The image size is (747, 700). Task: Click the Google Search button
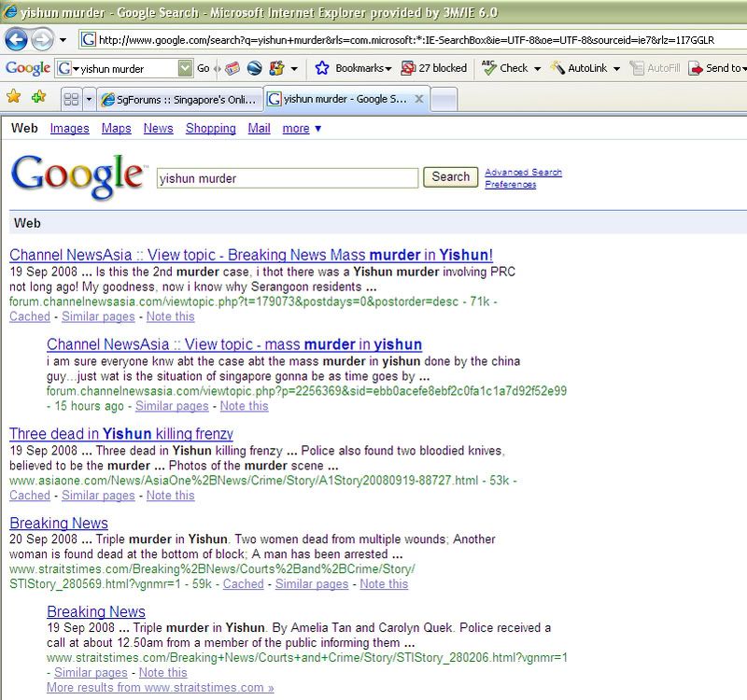[450, 176]
